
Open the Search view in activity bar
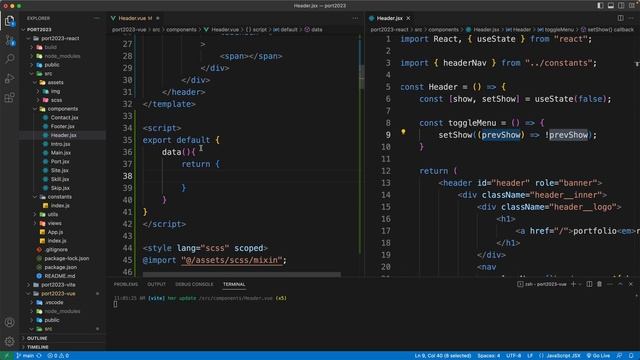pyautogui.click(x=9, y=59)
